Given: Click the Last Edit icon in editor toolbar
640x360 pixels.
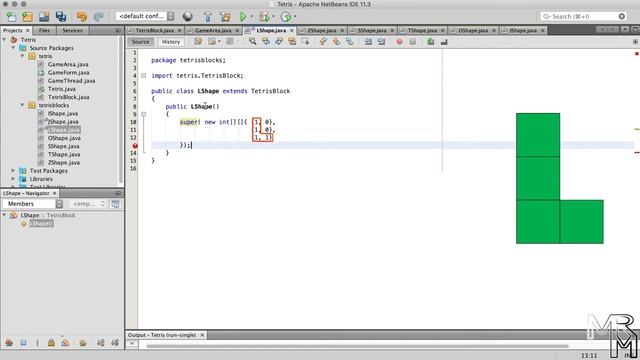Looking at the screenshot, I should [198, 42].
